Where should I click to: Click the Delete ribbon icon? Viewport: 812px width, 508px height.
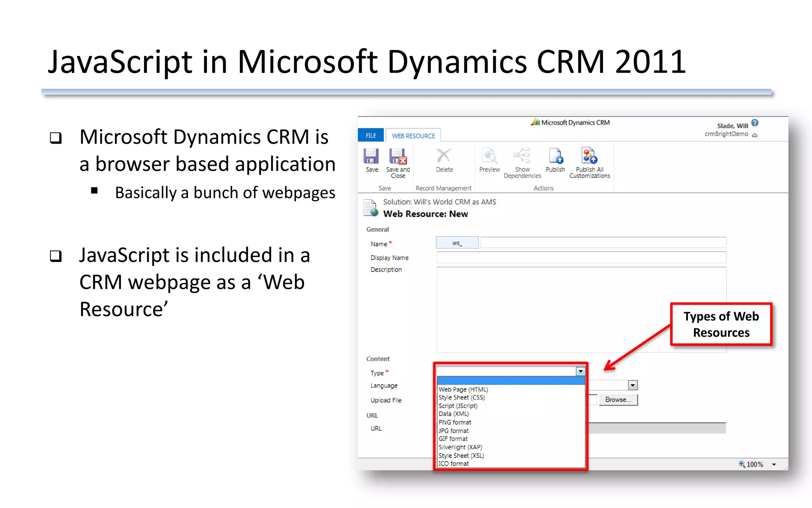click(x=444, y=156)
